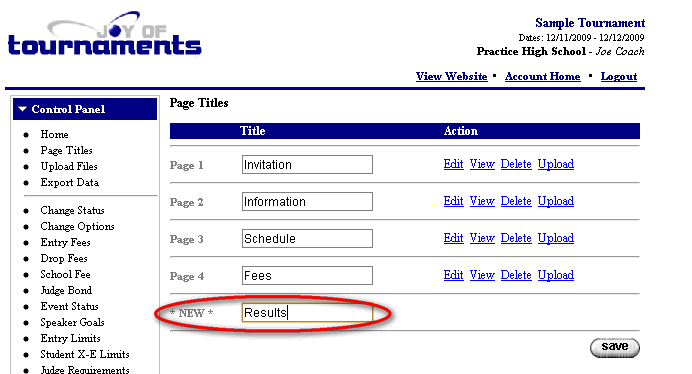Delete the Page 4 Fees page

tap(516, 275)
